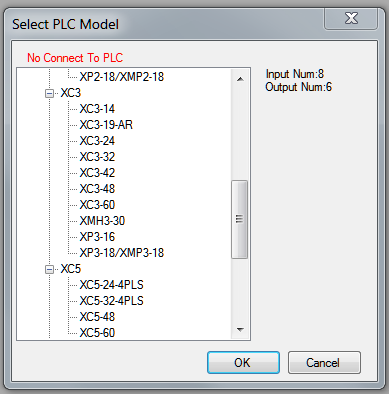
Task: Collapse the XC3 tree node
Action: 49,93
